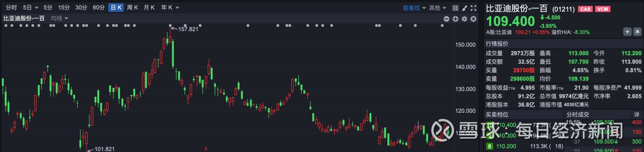
Task: Set price alert with bell icon
Action: point(637,31)
